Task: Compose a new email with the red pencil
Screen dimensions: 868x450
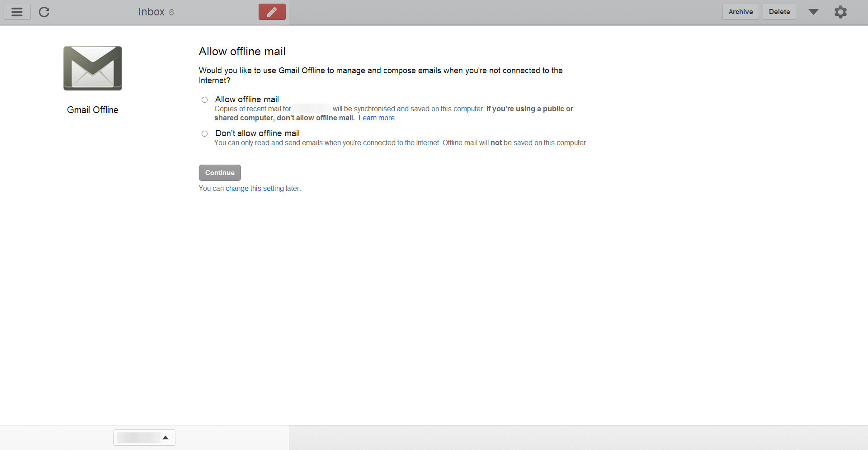Action: 272,12
